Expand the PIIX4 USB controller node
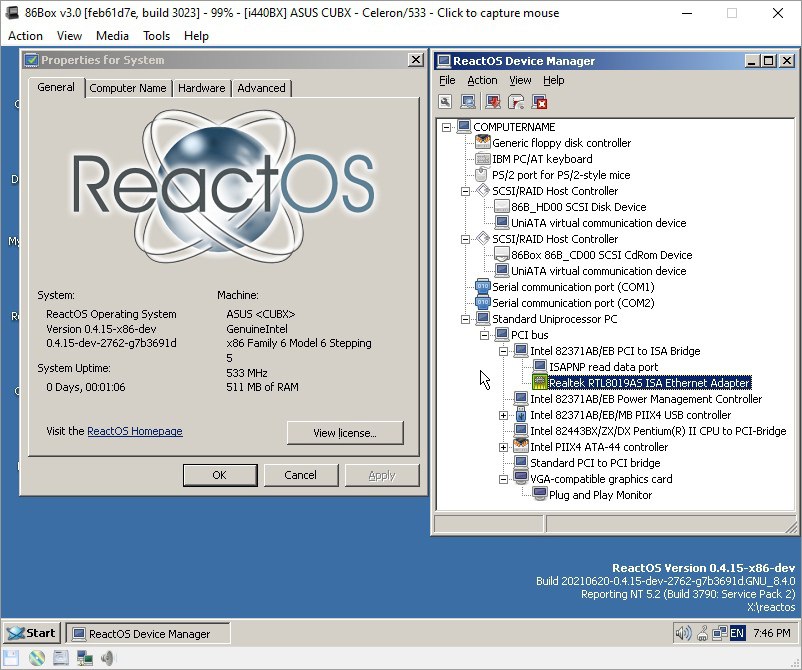Screen dimensions: 802x670 pyautogui.click(x=503, y=415)
